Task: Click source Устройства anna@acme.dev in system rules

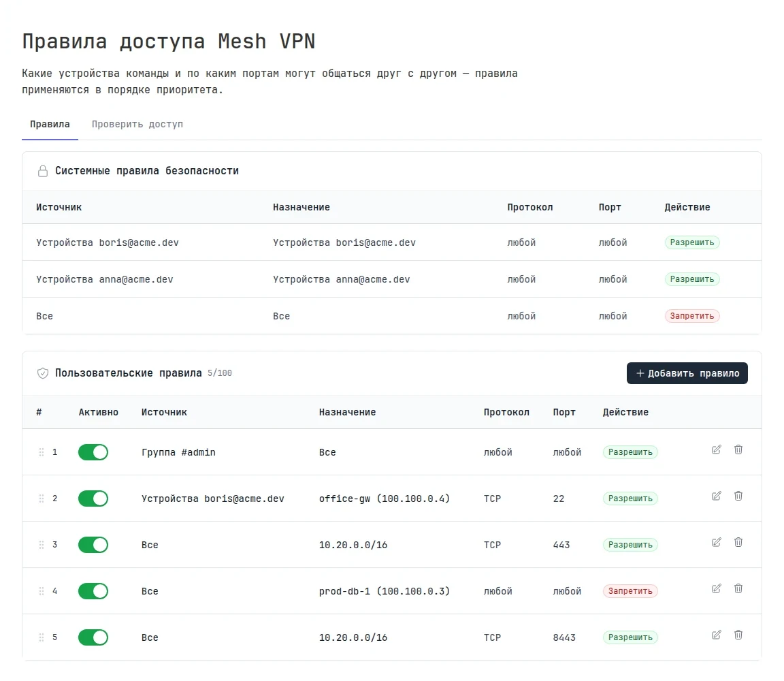Action: tap(105, 279)
